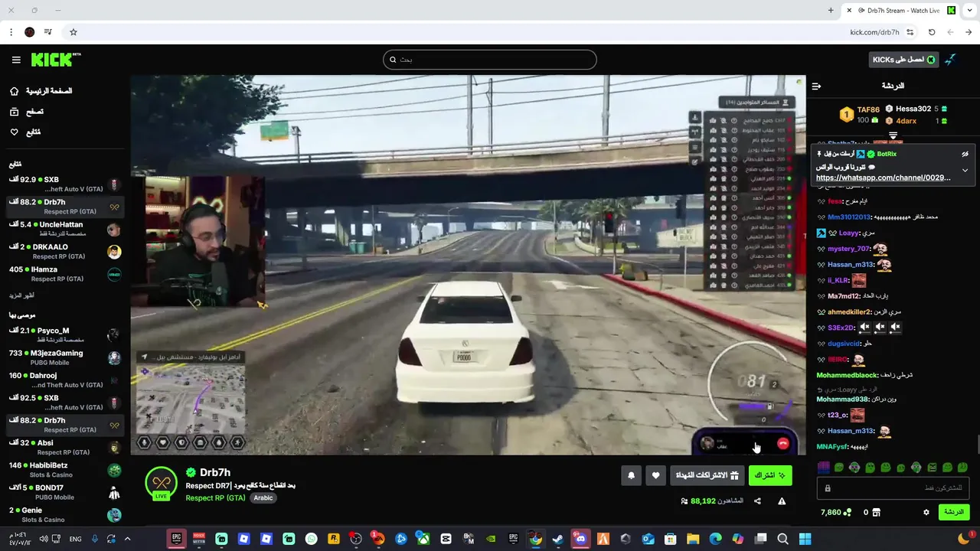
Task: Click the Arabic language tag
Action: tap(263, 498)
